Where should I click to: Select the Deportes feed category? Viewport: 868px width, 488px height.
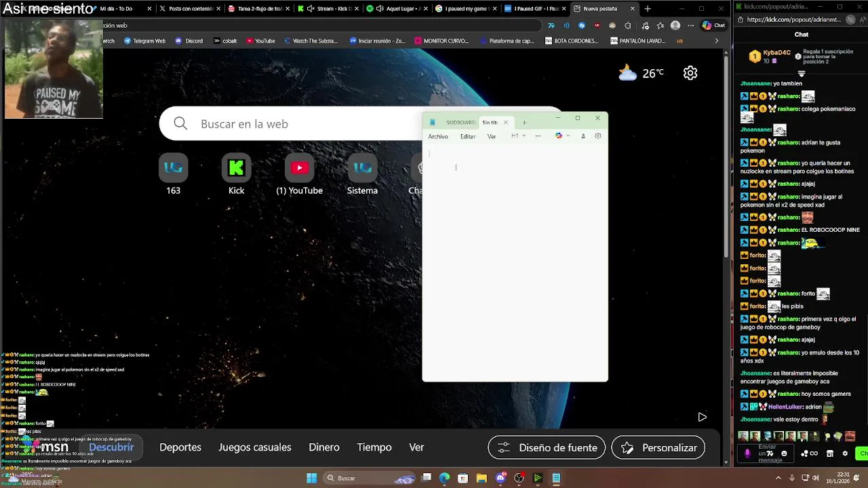point(180,447)
